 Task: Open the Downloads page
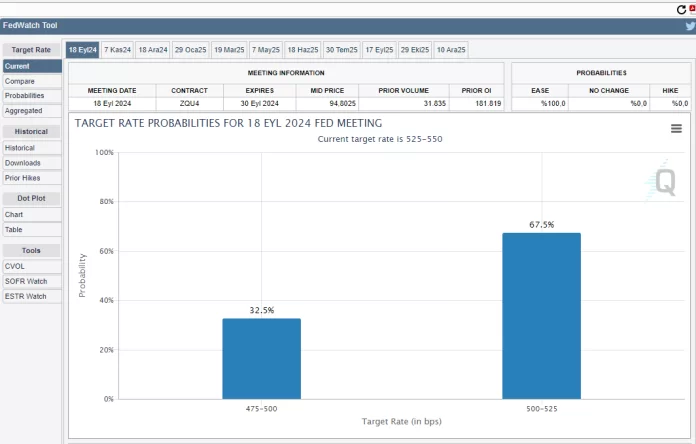tap(22, 163)
